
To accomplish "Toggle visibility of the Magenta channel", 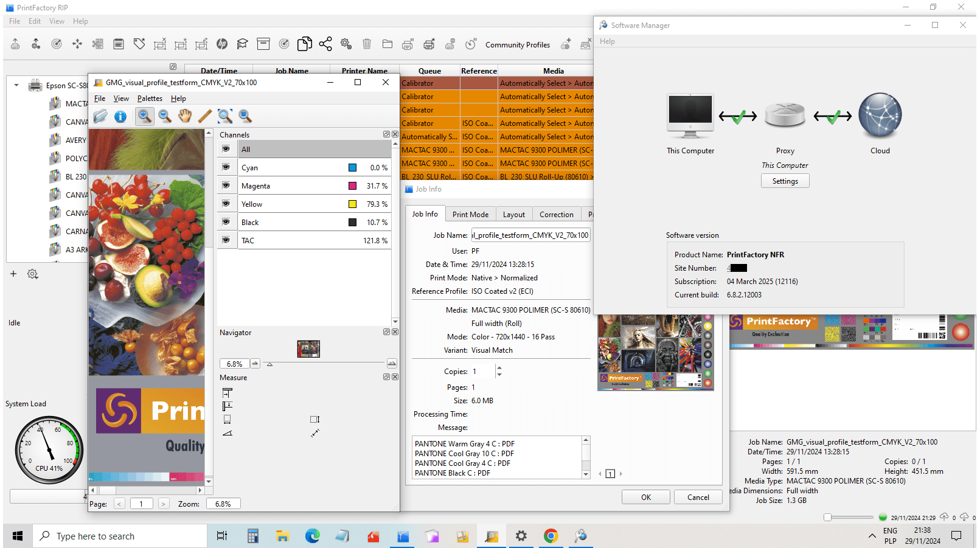I will click(226, 186).
